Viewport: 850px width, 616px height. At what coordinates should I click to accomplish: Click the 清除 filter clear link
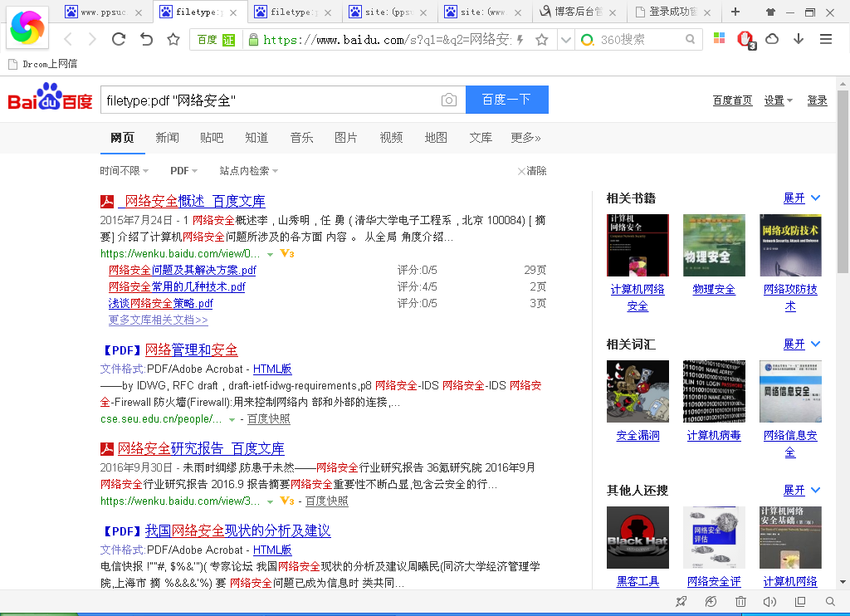tap(532, 171)
